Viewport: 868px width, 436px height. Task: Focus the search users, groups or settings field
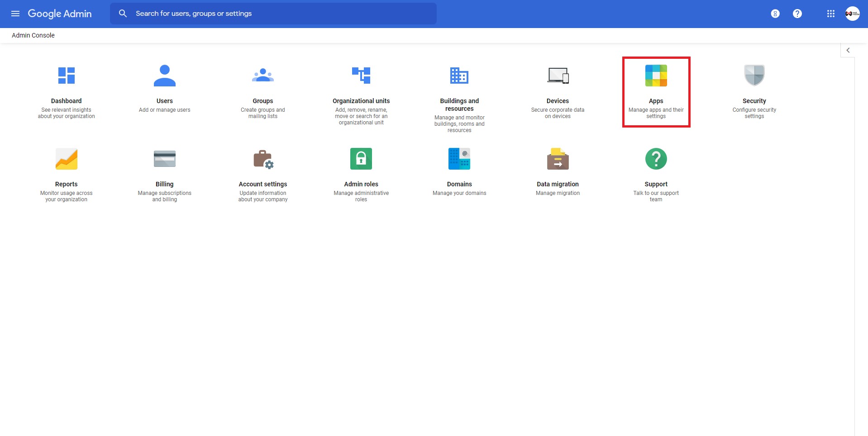click(x=273, y=14)
